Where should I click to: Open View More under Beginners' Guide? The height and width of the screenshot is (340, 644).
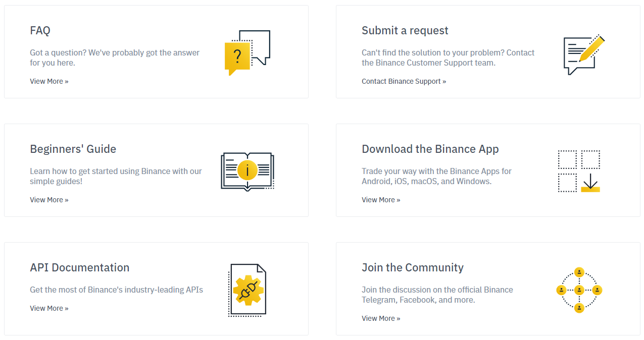click(49, 200)
